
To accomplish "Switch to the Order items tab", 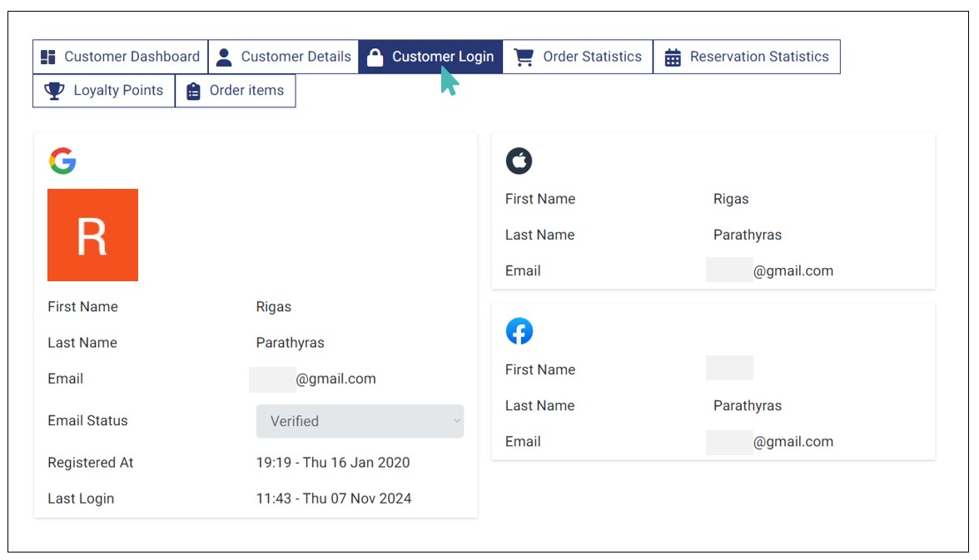I will (x=236, y=91).
